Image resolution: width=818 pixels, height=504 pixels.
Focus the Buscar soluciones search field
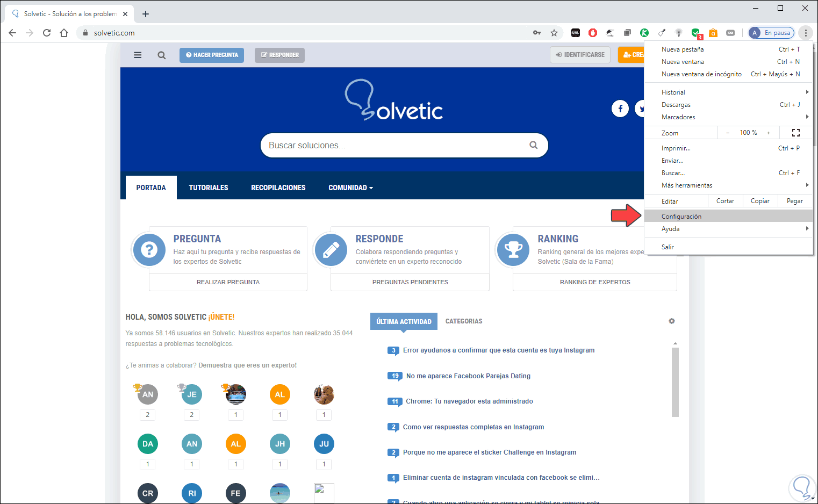tap(395, 145)
